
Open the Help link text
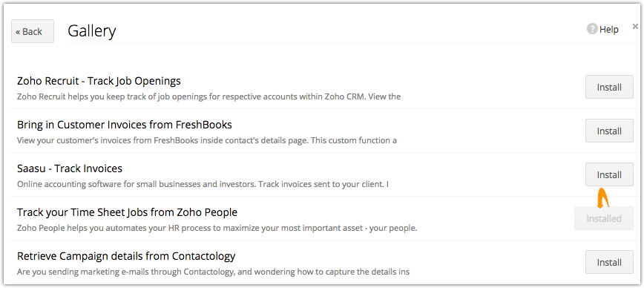(608, 30)
